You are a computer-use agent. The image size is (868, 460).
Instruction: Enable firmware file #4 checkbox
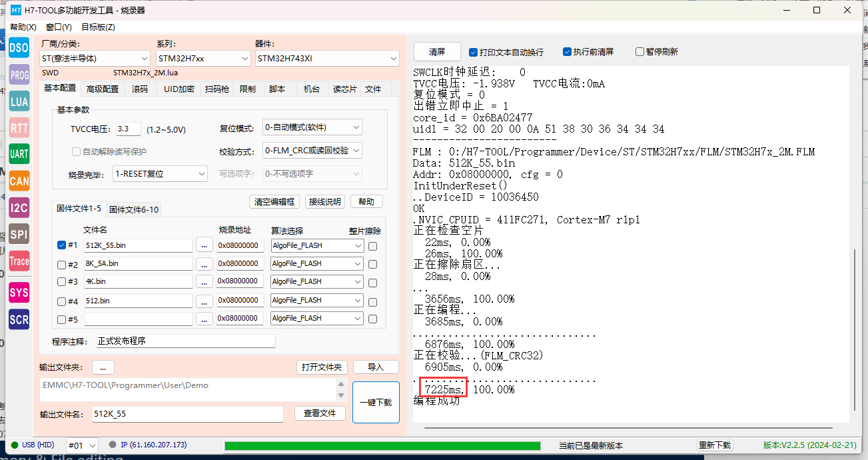(x=61, y=301)
